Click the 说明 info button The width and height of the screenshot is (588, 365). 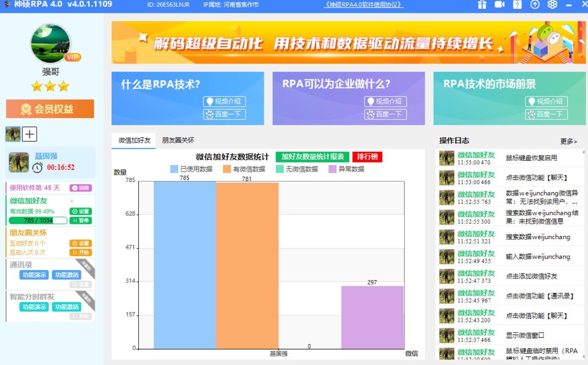(x=81, y=188)
